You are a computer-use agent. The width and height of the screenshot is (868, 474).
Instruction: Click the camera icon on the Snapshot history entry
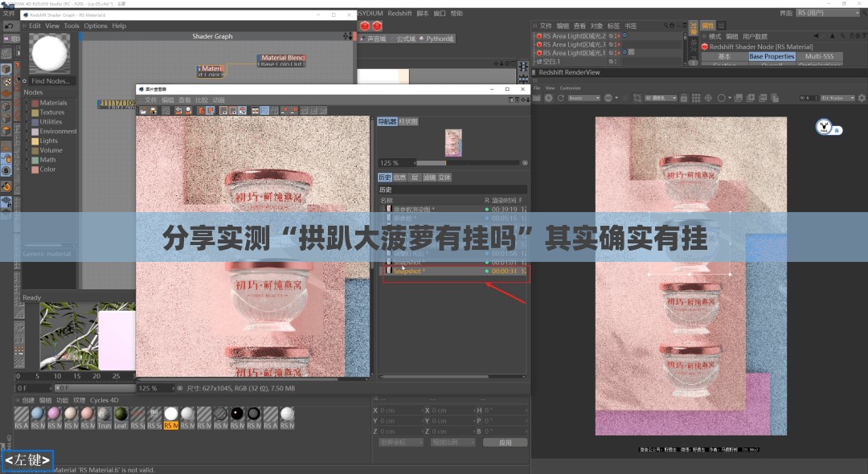click(x=388, y=270)
